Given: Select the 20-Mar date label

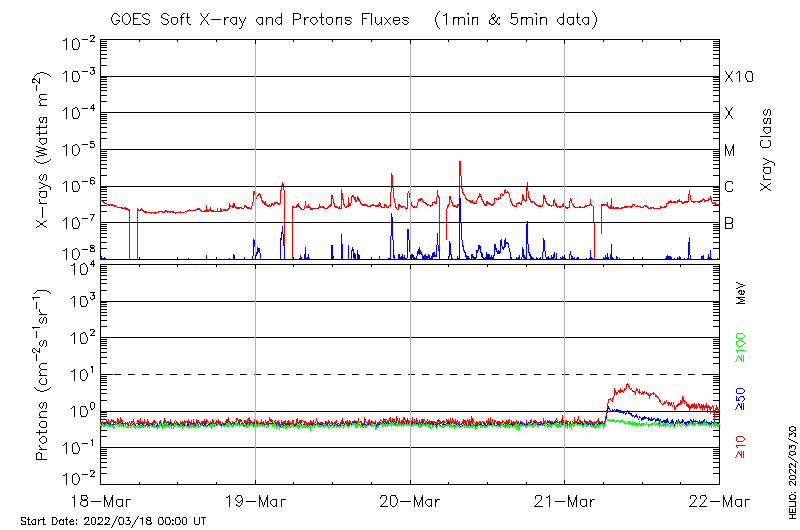Looking at the screenshot, I should point(410,500).
